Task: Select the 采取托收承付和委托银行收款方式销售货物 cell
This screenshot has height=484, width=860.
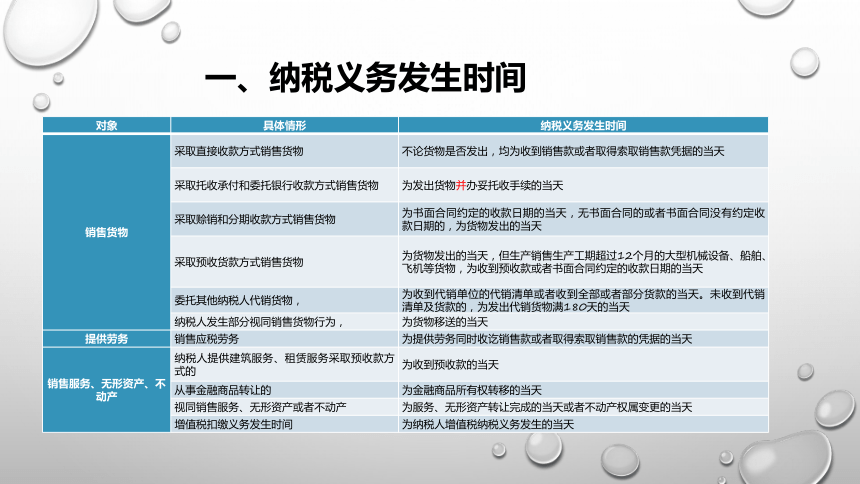Action: pyautogui.click(x=284, y=185)
